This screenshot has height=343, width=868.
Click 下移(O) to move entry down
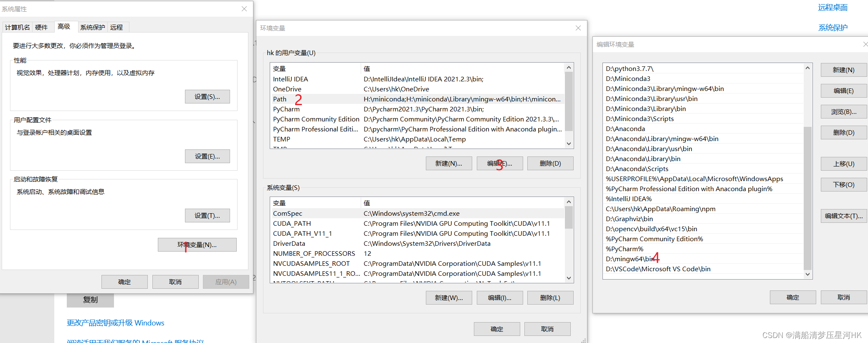(844, 184)
